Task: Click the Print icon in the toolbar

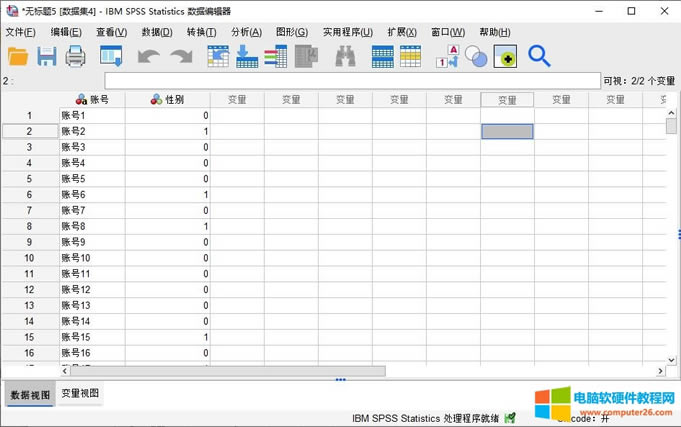Action: coord(76,57)
